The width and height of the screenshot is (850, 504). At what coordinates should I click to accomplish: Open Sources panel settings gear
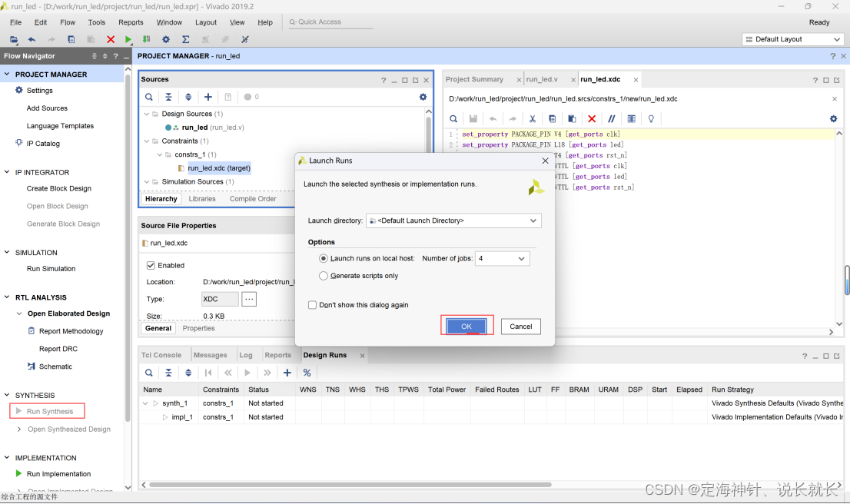tap(423, 97)
